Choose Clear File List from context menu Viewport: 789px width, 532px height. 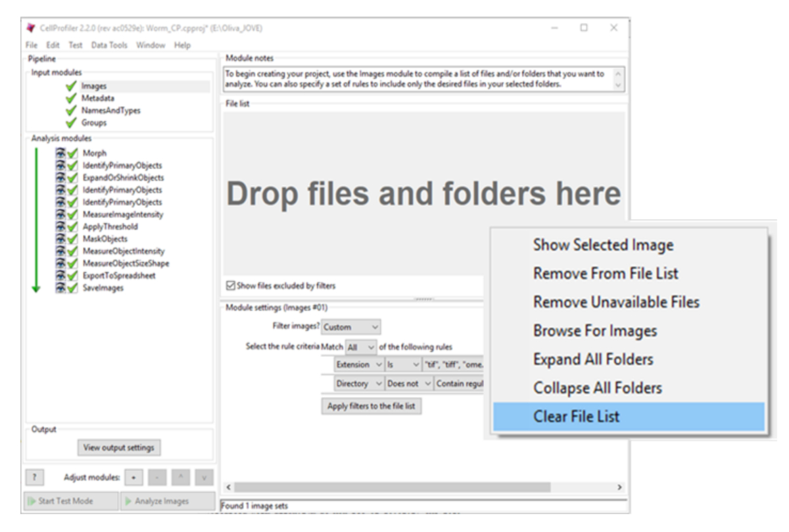tap(629, 416)
